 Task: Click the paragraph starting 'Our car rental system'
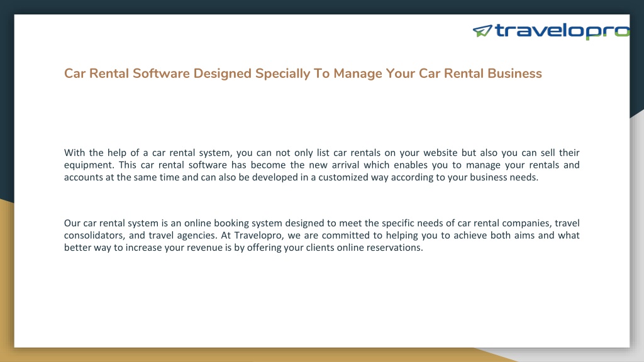(x=321, y=235)
